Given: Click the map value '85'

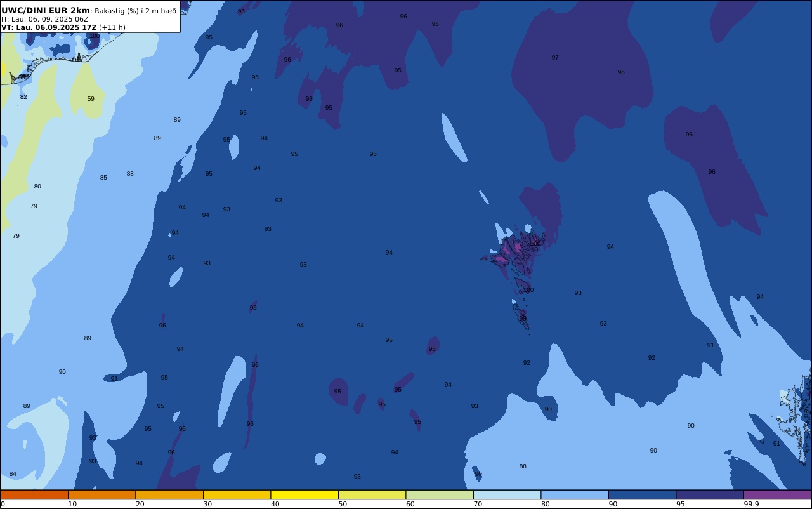Looking at the screenshot, I should [103, 178].
